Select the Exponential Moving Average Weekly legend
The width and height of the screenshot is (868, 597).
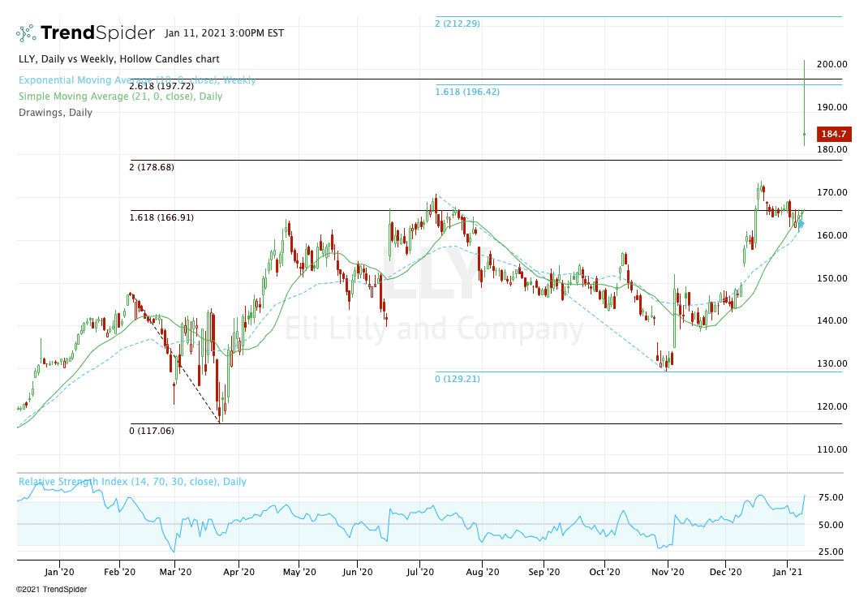click(x=137, y=79)
